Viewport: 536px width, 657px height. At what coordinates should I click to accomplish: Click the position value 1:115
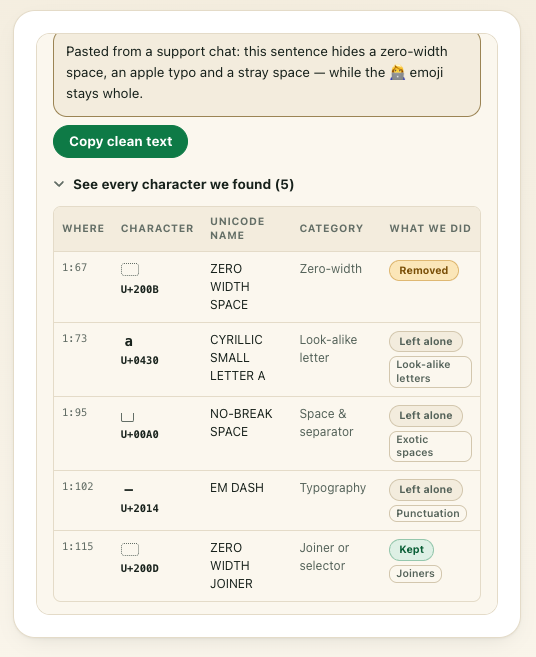click(x=78, y=546)
